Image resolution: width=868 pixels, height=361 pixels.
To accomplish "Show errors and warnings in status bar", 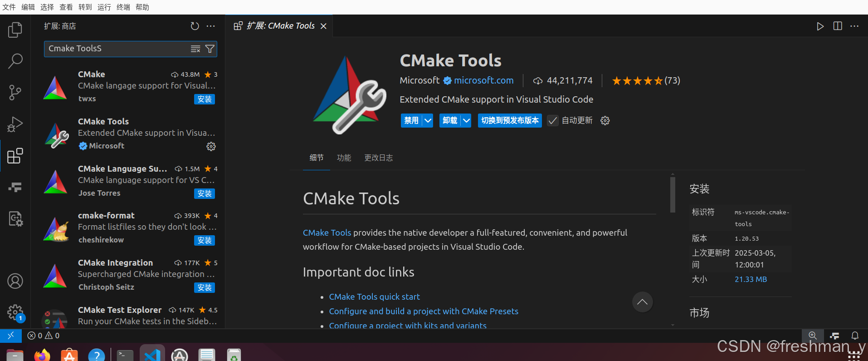I will 44,336.
